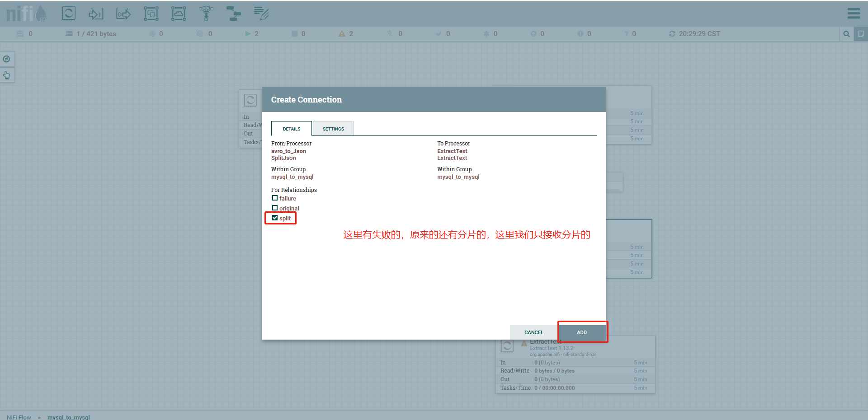Open the global hamburger menu
The image size is (868, 420).
pyautogui.click(x=854, y=14)
